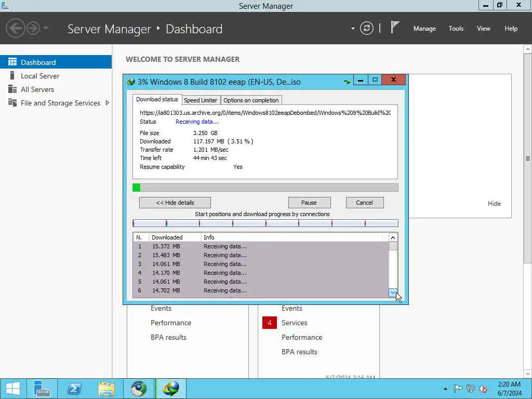Open the Windows Start button
The height and width of the screenshot is (399, 532).
point(13,389)
